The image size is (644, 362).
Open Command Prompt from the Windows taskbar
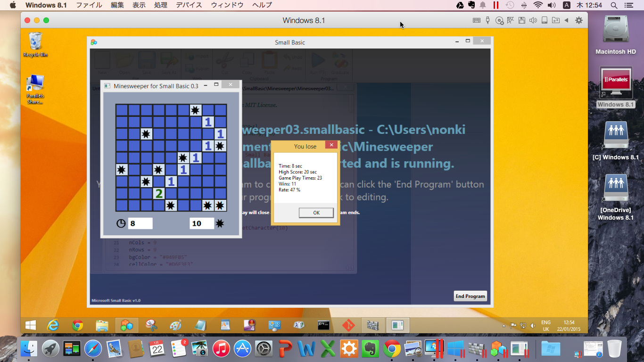pyautogui.click(x=323, y=325)
